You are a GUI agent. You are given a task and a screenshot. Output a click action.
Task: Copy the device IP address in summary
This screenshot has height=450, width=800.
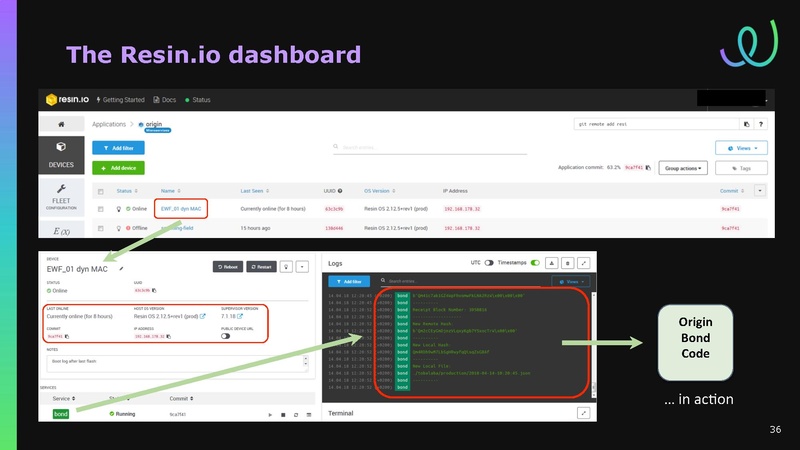pyautogui.click(x=168, y=336)
